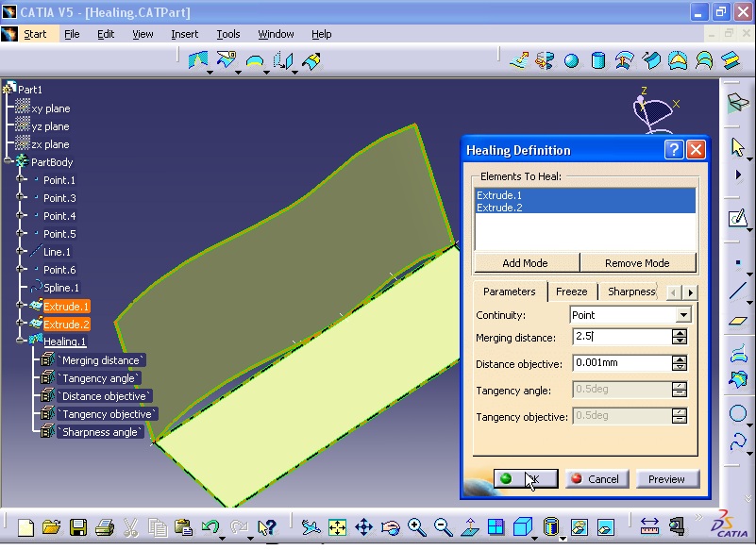
Task: Click the compass in the viewport
Action: (x=654, y=111)
